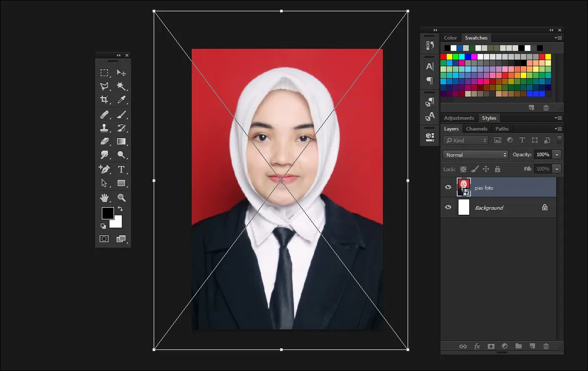588x371 pixels.
Task: Open the Opacity value dropdown
Action: coord(557,154)
